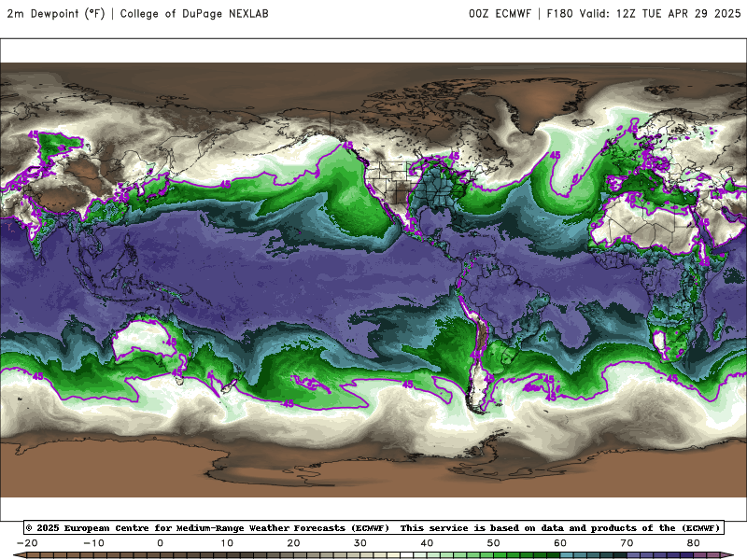
Task: Click the "College of DuPage NEXLAB" label
Action: [x=194, y=13]
